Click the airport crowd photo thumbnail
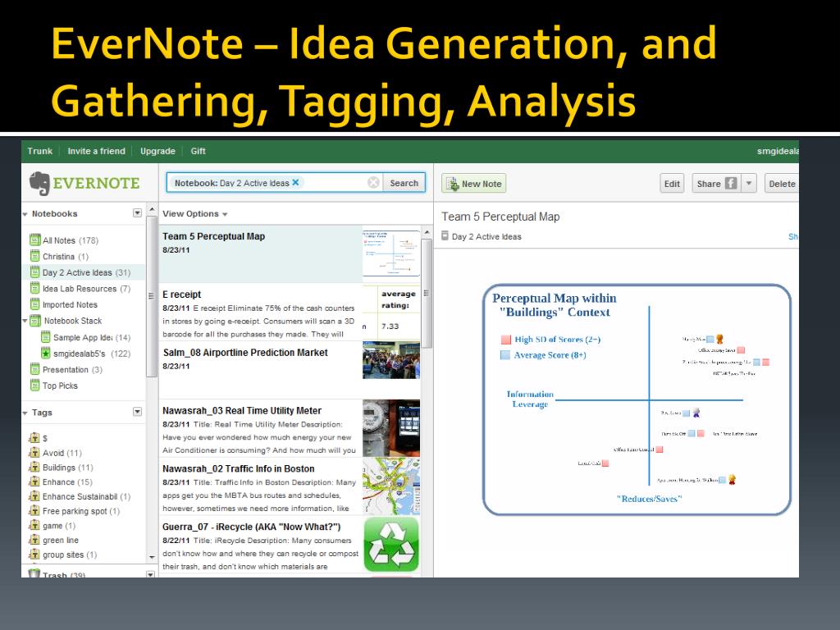This screenshot has height=630, width=840. tap(391, 361)
